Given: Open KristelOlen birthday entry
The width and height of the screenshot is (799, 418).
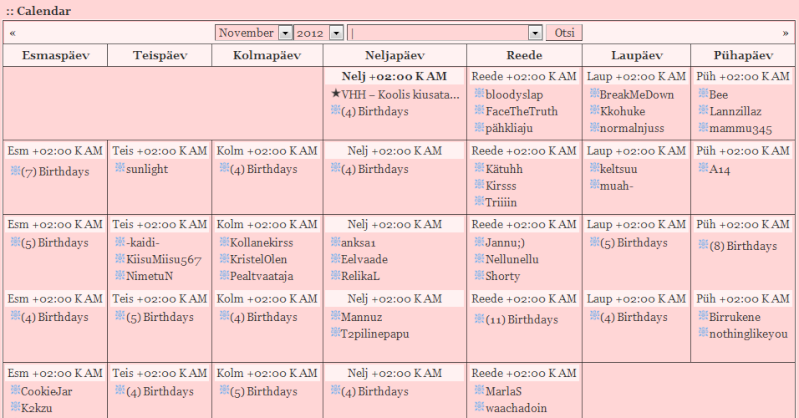Looking at the screenshot, I should pyautogui.click(x=258, y=259).
